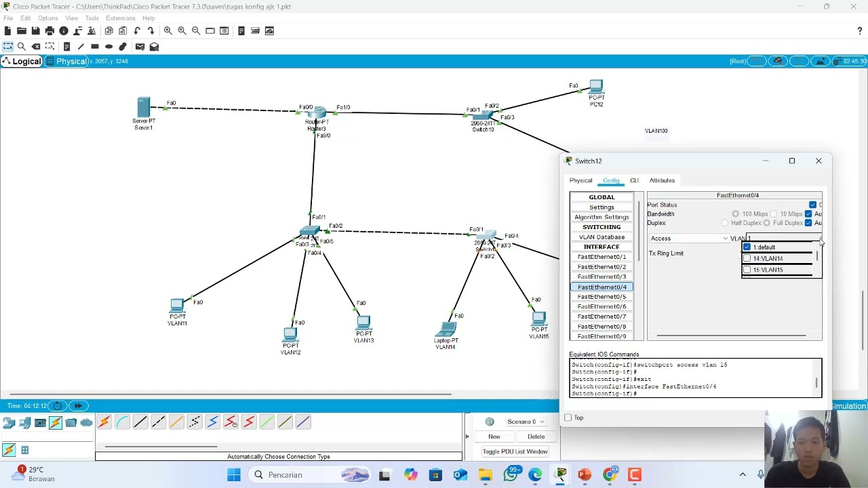Toggle the 1:default VLAN checkbox
The image size is (868, 488).
click(x=747, y=247)
